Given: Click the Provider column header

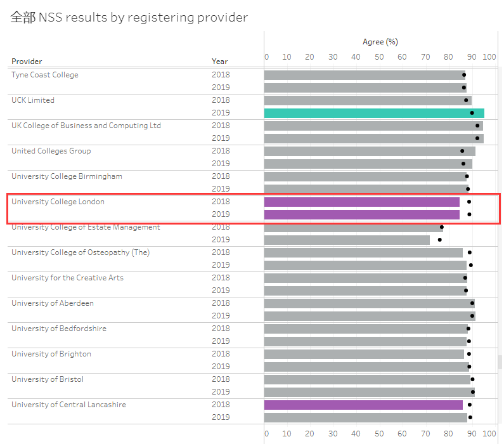Looking at the screenshot, I should pos(27,62).
